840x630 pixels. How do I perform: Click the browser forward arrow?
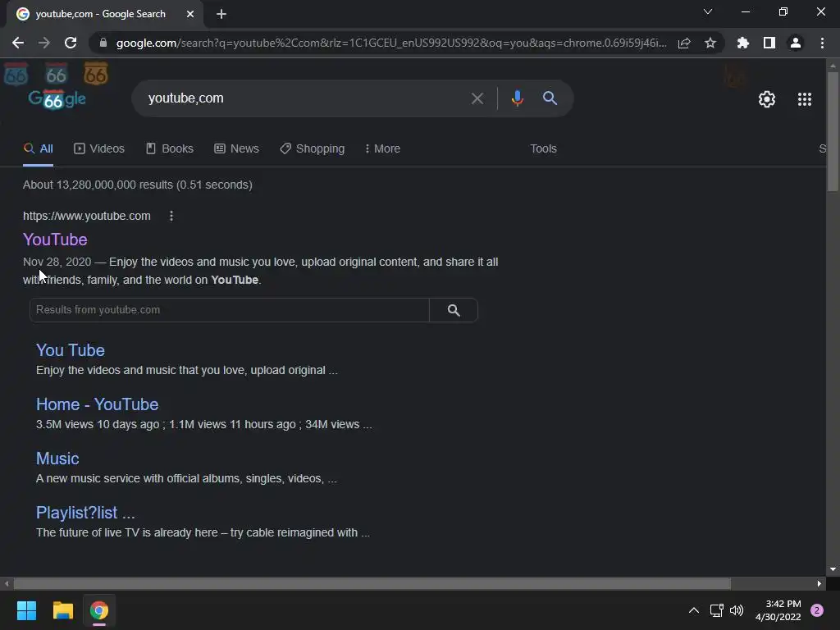(44, 43)
